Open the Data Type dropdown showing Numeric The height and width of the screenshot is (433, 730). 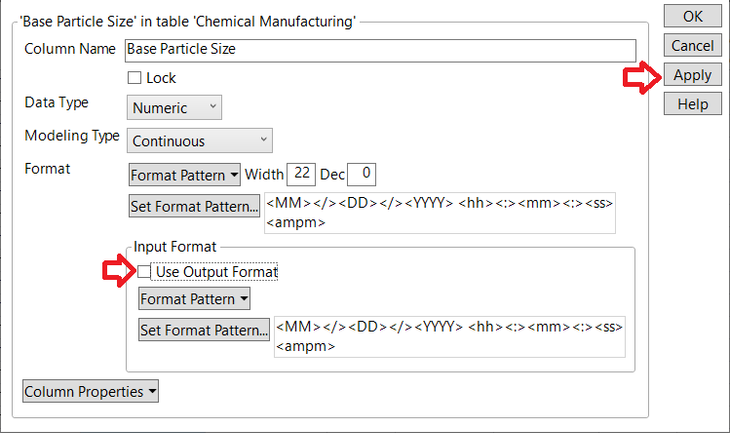coord(175,108)
